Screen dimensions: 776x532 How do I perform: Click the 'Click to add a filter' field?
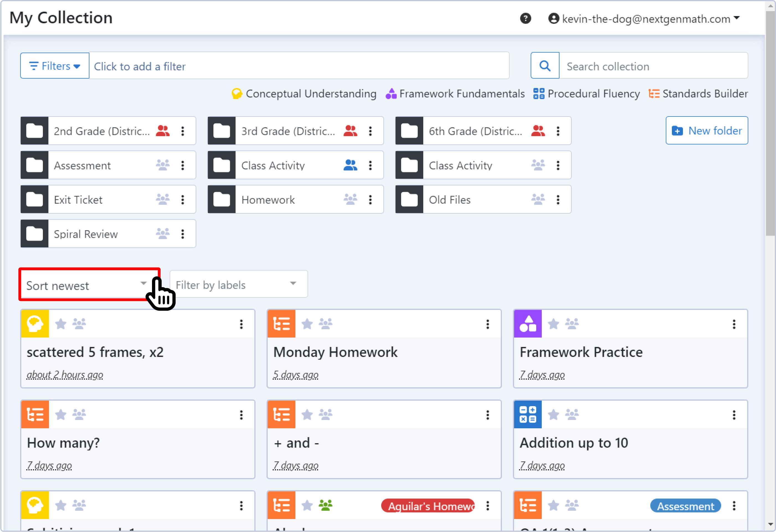[299, 66]
